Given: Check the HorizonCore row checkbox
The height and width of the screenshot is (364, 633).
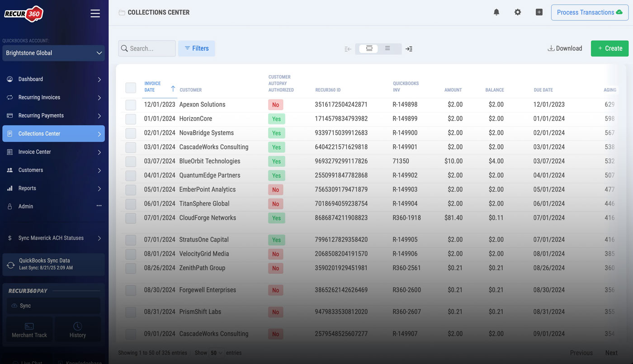Looking at the screenshot, I should pyautogui.click(x=131, y=119).
